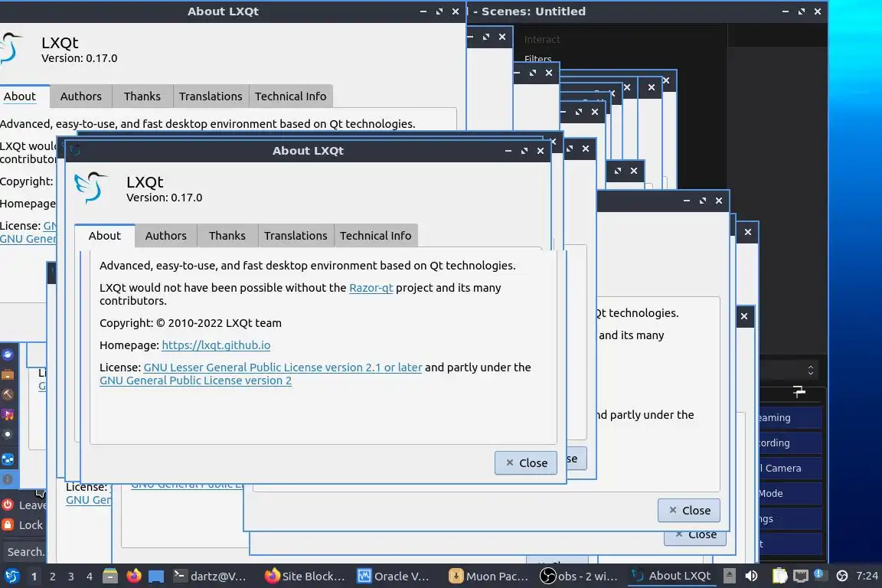882x588 pixels.
Task: Select Technical Info tab in back window
Action: 291,96
